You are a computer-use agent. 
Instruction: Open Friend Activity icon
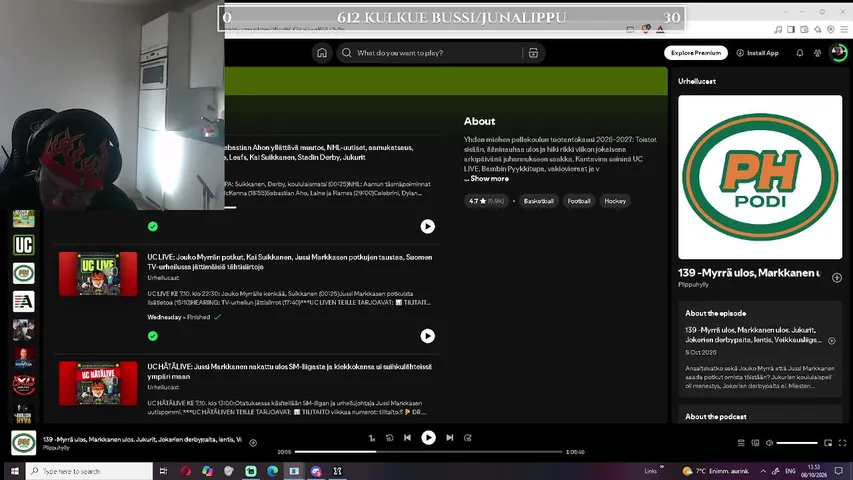(818, 53)
